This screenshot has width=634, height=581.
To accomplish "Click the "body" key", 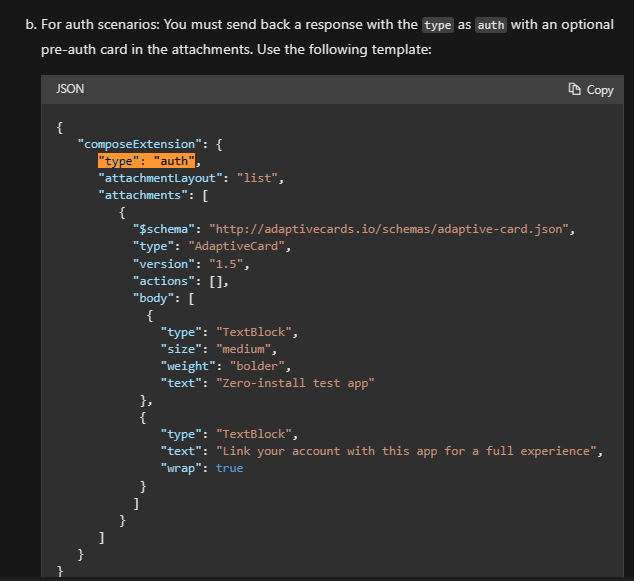I will 153,298.
